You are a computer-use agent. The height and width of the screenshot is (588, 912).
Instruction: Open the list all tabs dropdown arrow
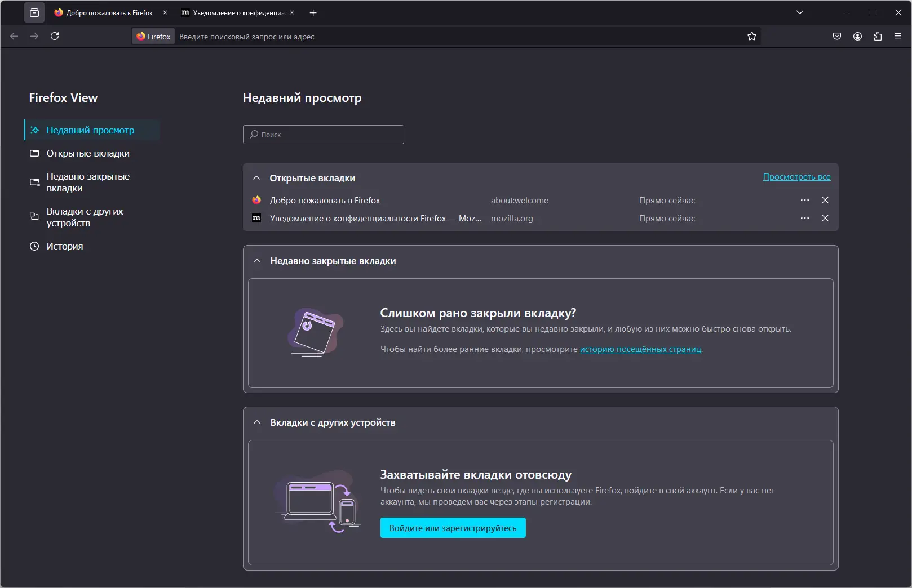tap(799, 12)
